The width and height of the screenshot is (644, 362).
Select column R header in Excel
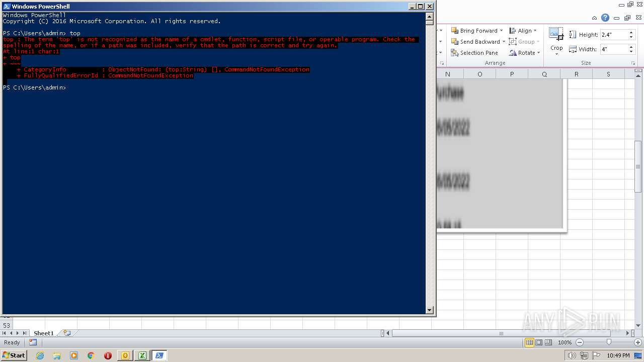576,74
